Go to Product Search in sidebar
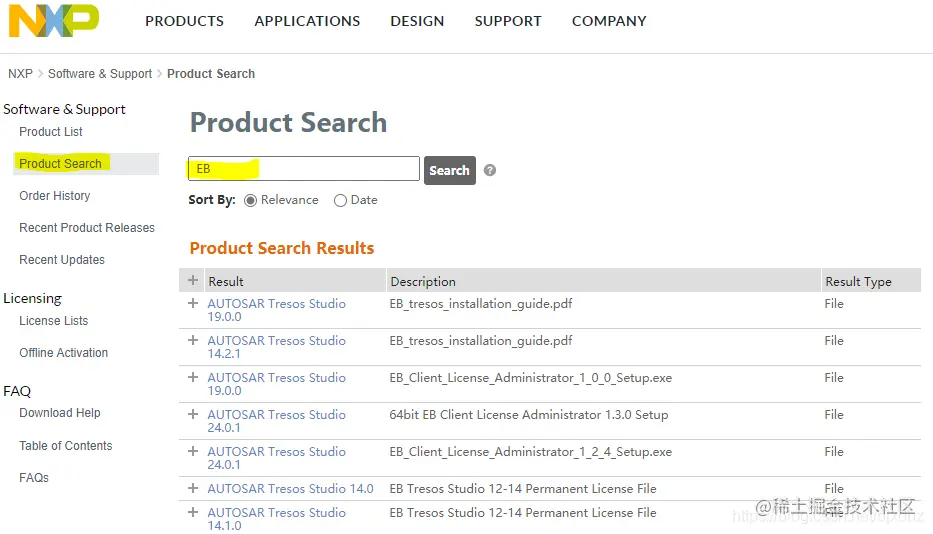Image resolution: width=933 pixels, height=534 pixels. [x=61, y=164]
